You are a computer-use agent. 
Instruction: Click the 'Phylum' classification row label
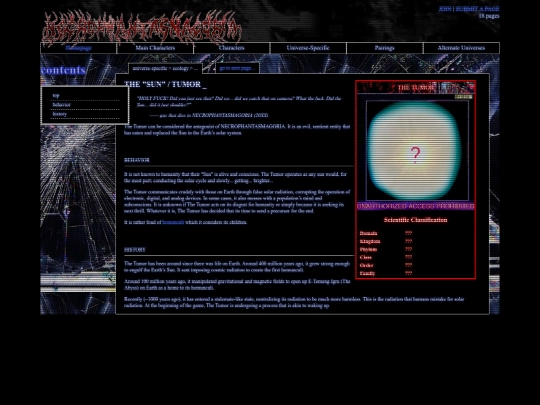click(368, 249)
